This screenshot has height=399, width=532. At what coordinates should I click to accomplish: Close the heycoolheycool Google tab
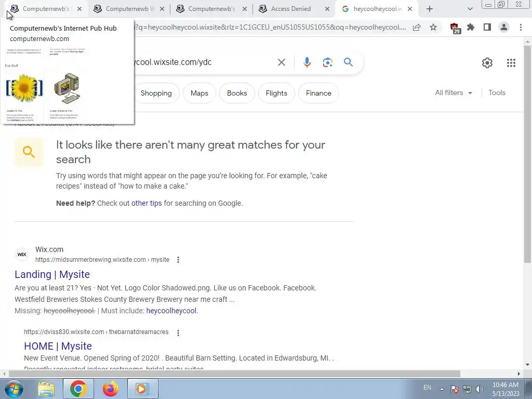point(410,9)
